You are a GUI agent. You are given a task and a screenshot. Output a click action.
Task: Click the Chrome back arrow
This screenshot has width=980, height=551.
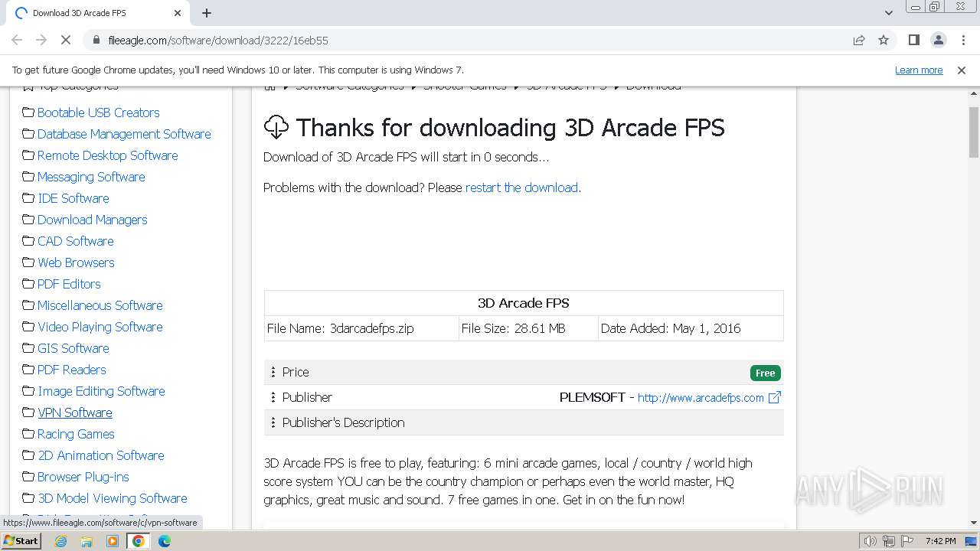pyautogui.click(x=17, y=40)
